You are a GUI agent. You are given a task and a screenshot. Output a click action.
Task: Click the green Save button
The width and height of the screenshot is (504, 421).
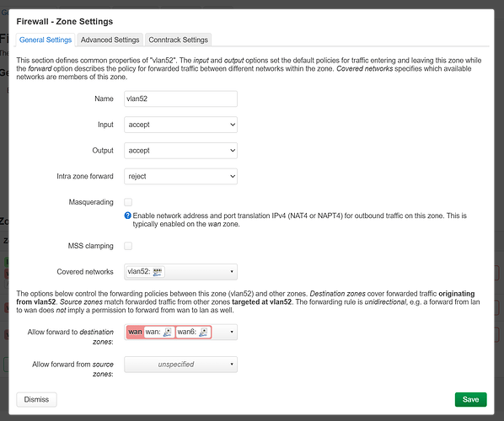470,399
